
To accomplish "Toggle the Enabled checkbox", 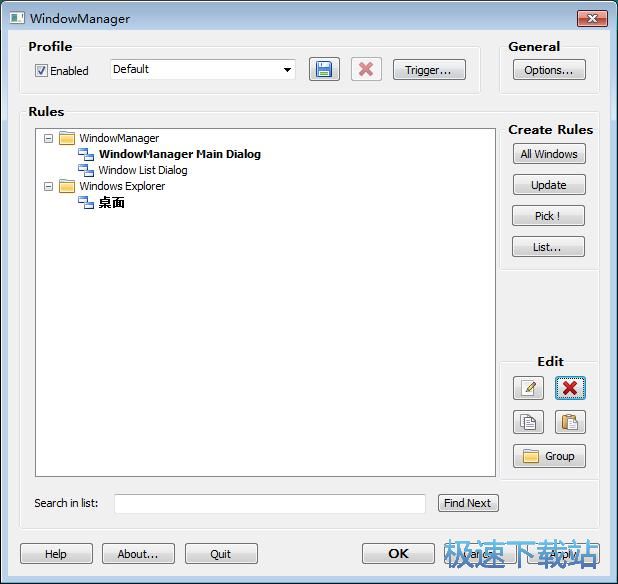I will [x=41, y=71].
